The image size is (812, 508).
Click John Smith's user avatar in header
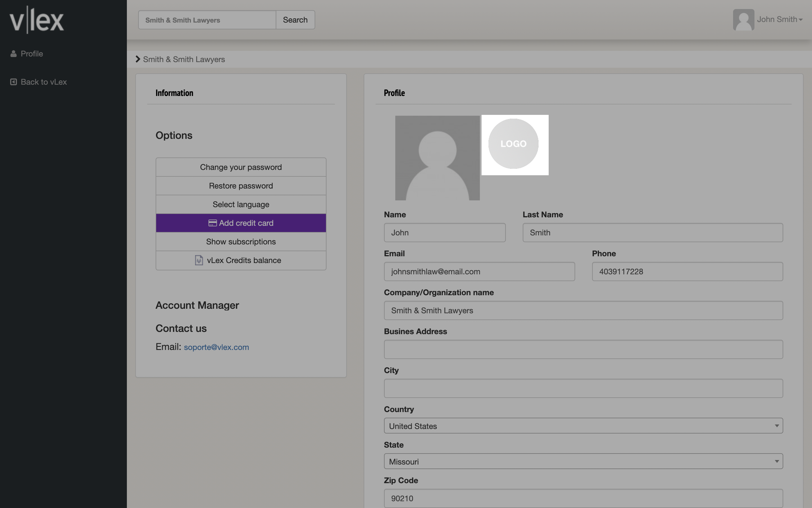[x=743, y=20]
